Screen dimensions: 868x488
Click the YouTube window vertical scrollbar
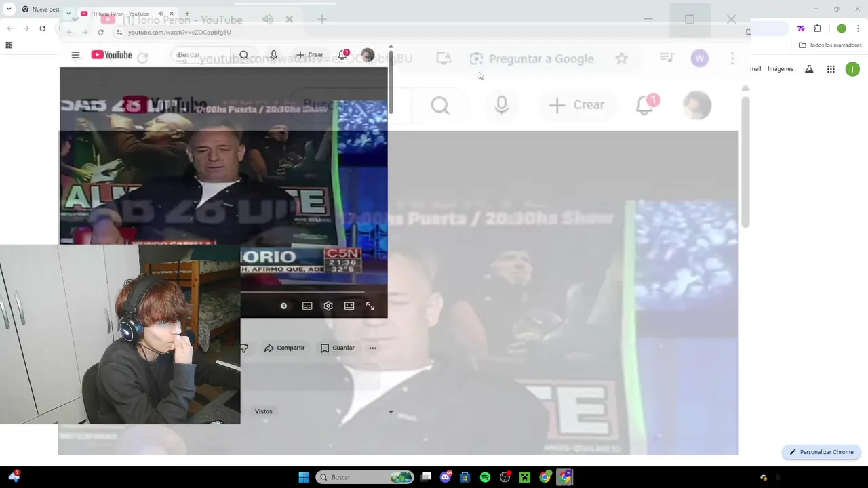coord(391,81)
